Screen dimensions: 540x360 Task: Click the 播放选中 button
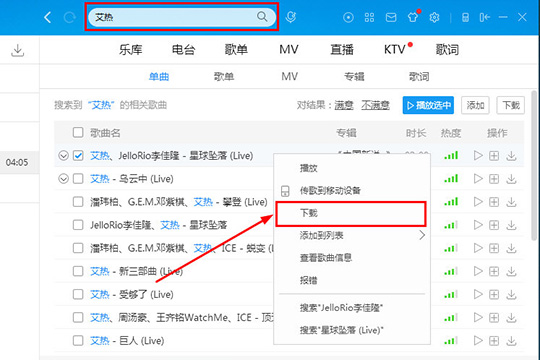(x=428, y=105)
